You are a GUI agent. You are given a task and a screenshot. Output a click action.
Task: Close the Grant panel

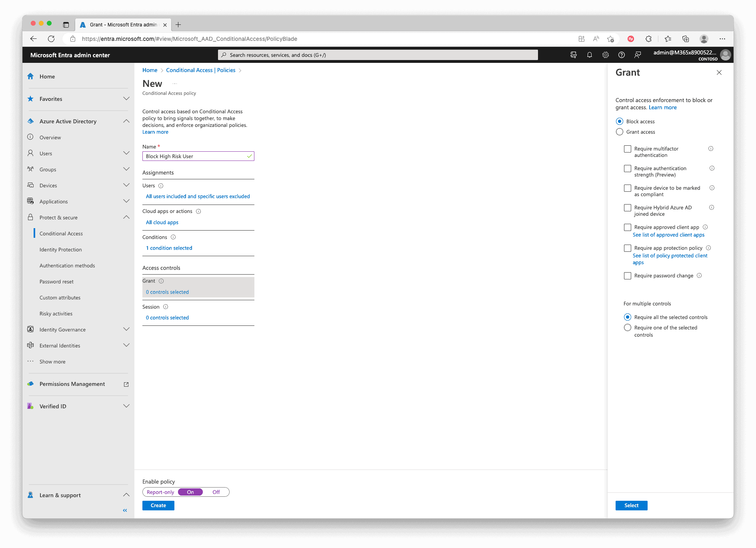pyautogui.click(x=719, y=72)
